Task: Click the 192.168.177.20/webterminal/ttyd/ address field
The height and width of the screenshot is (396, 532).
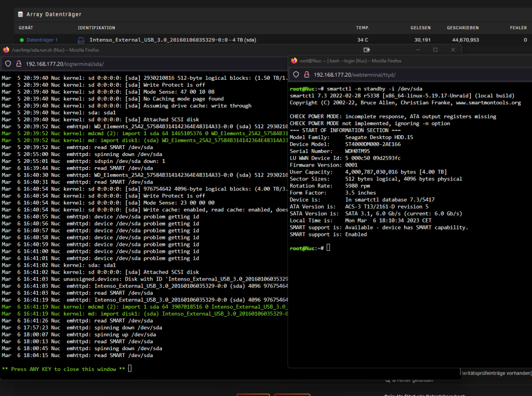Action: pos(354,75)
